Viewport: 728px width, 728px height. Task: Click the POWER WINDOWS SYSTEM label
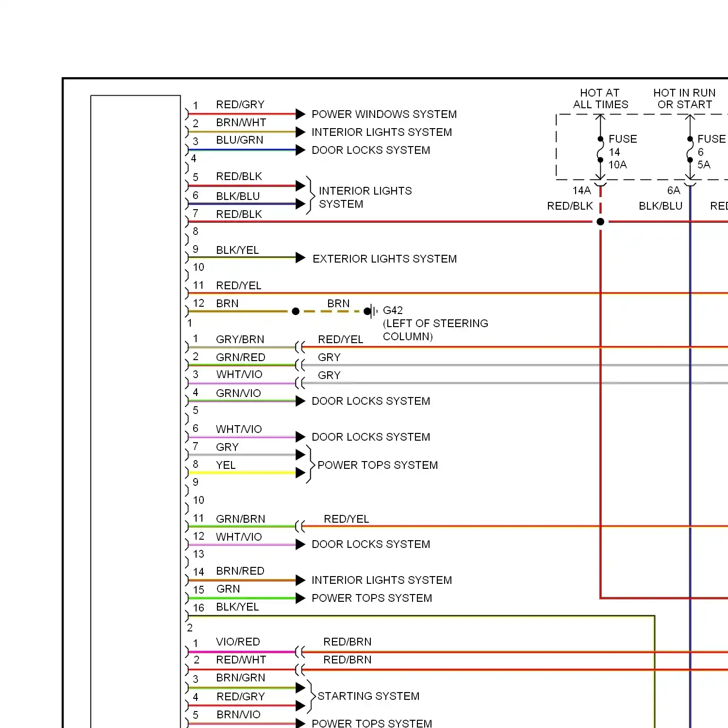pos(384,114)
